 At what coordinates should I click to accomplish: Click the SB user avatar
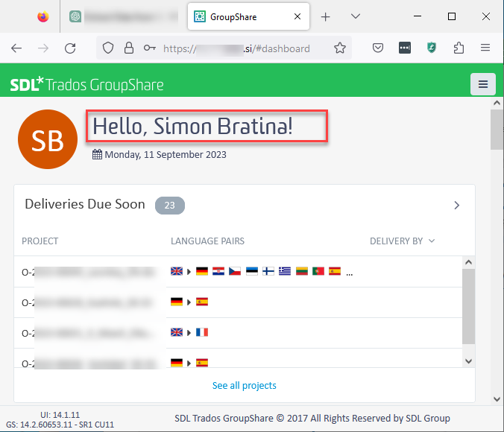pyautogui.click(x=48, y=139)
